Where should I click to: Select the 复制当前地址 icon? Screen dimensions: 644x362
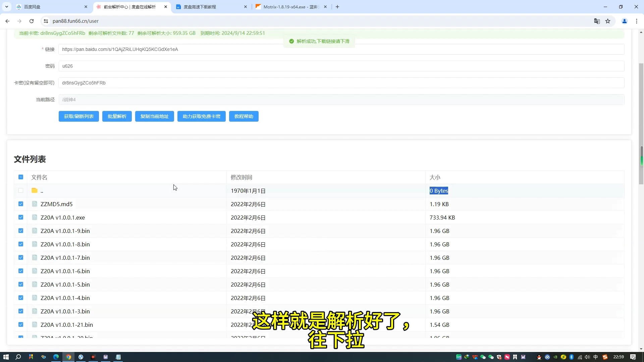pos(155,116)
